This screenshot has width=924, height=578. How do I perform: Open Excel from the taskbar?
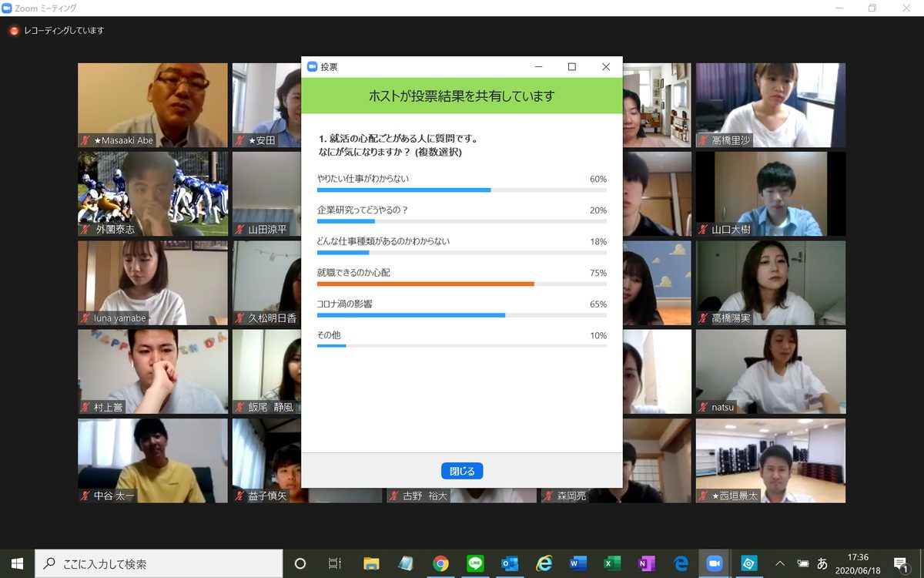pyautogui.click(x=612, y=563)
